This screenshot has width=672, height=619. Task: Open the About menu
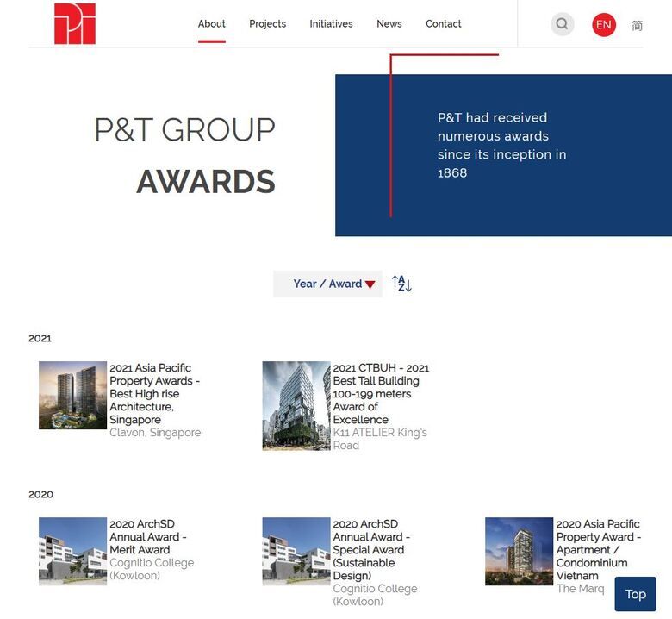pyautogui.click(x=211, y=24)
